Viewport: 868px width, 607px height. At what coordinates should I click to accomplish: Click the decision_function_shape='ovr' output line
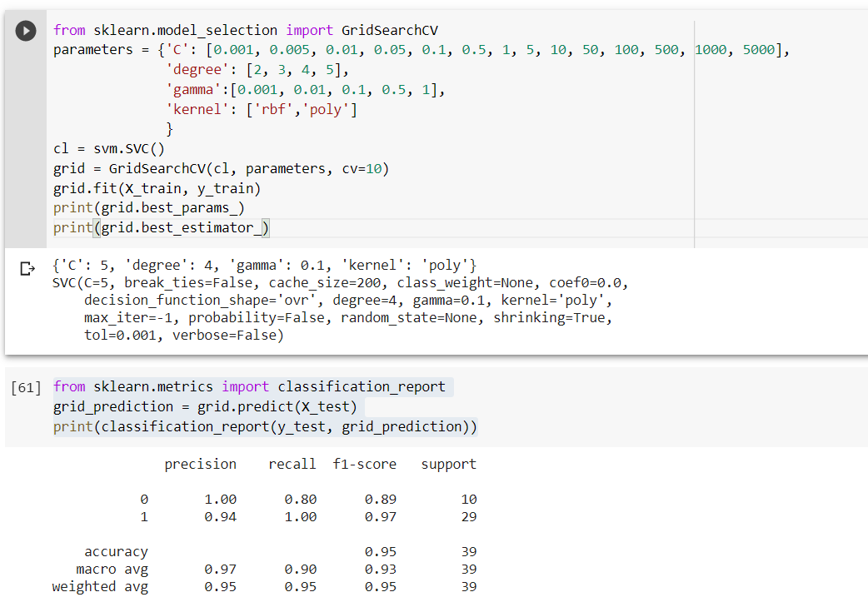[348, 301]
